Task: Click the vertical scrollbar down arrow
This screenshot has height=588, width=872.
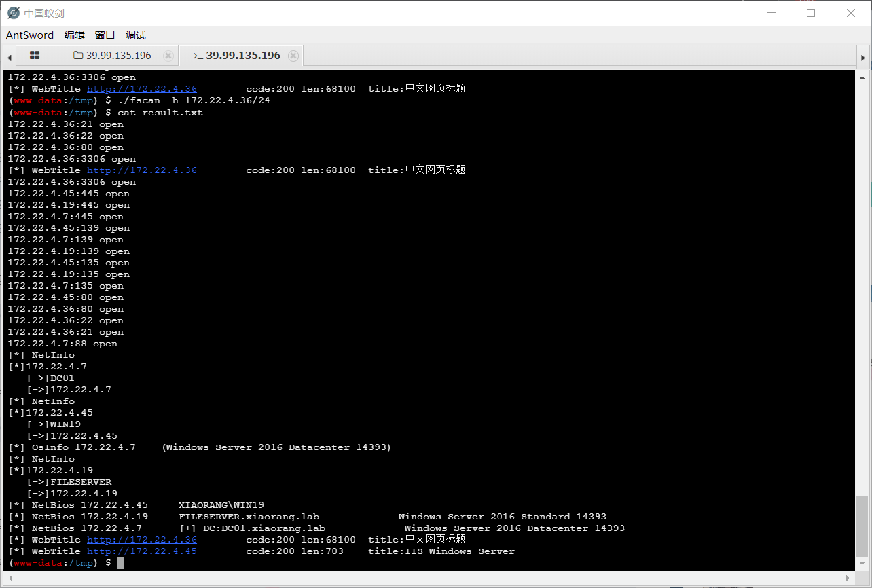Action: pos(862,564)
